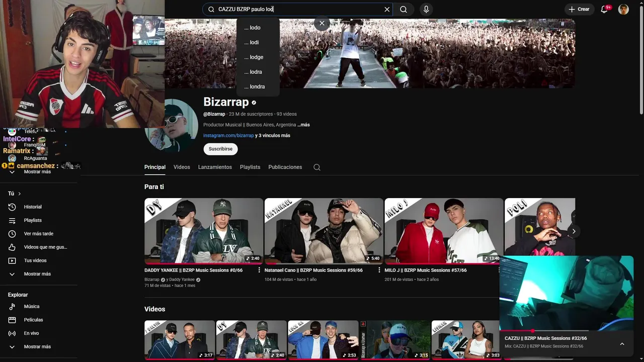Switch to the Playlists tab

pos(250,167)
